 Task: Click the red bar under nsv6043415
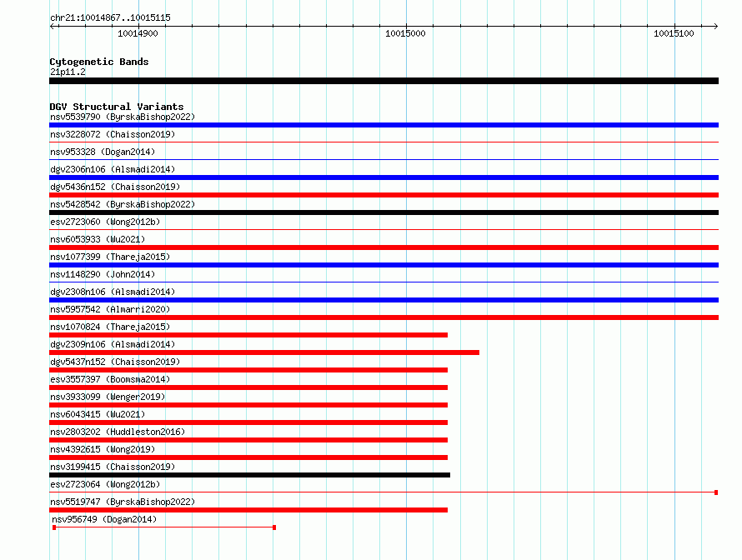(x=248, y=422)
